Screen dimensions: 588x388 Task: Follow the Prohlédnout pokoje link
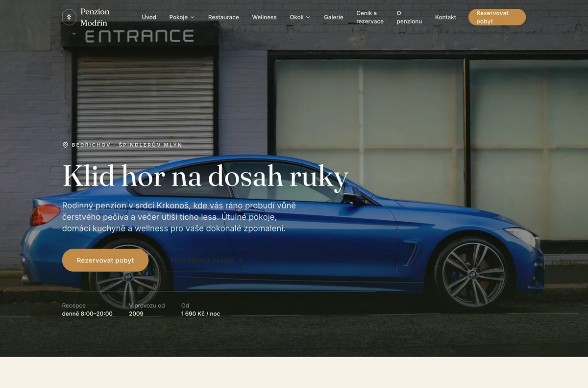coord(206,260)
